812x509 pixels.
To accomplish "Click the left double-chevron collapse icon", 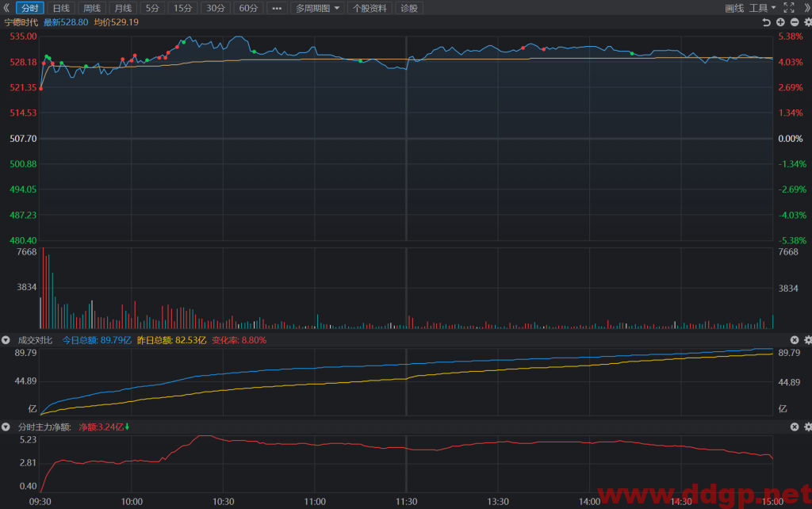I will coord(6,8).
